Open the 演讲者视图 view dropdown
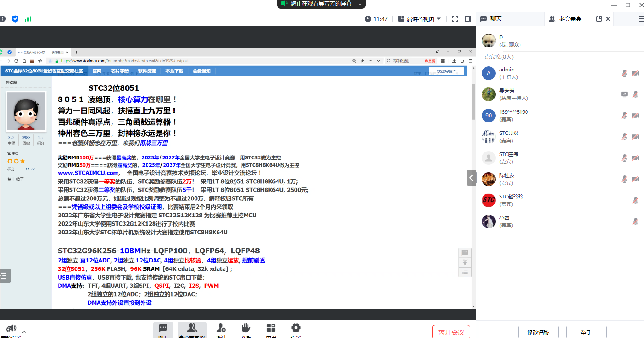Image resolution: width=644 pixels, height=338 pixels. tap(419, 19)
